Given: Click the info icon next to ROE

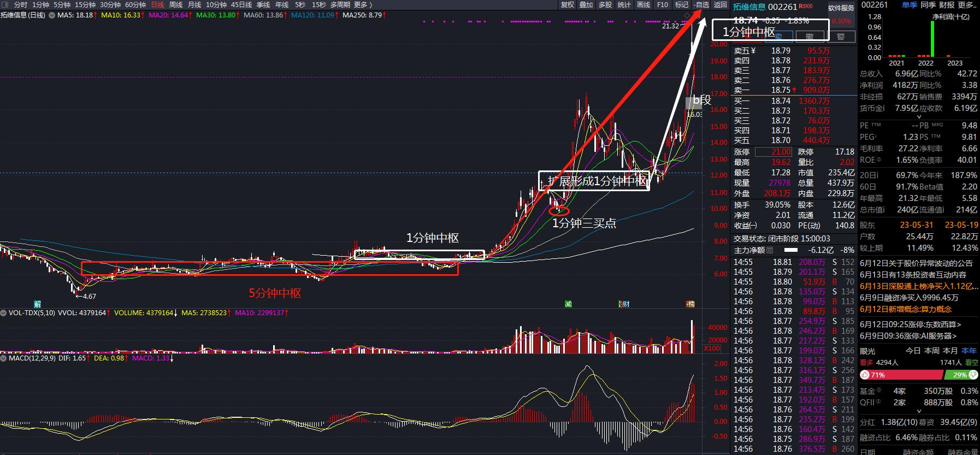Looking at the screenshot, I should [x=879, y=160].
